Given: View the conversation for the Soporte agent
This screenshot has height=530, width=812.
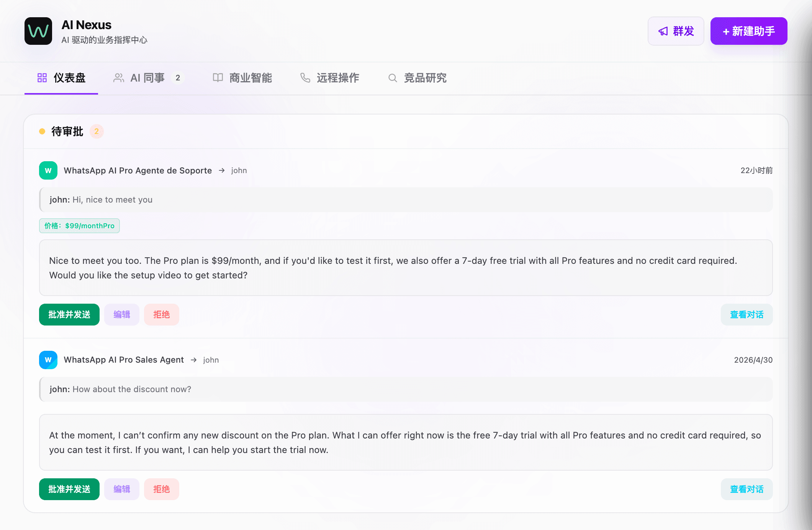Looking at the screenshot, I should (747, 315).
